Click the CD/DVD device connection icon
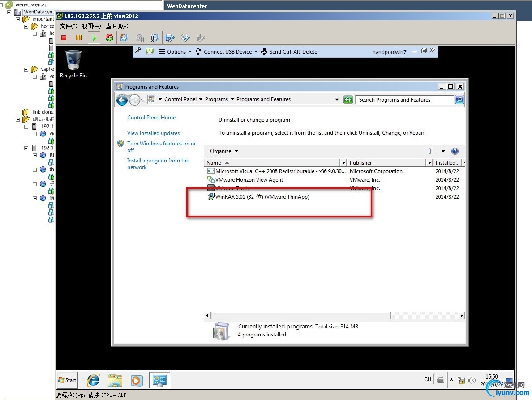 coord(185,38)
